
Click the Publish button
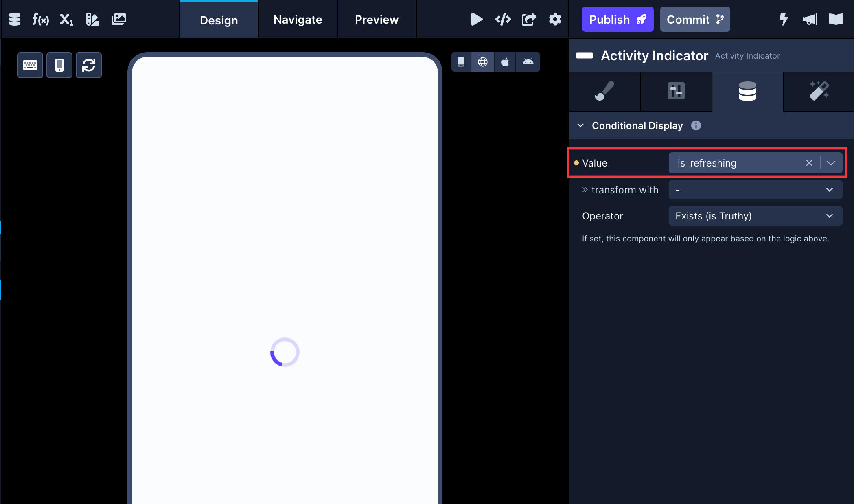[x=617, y=19]
